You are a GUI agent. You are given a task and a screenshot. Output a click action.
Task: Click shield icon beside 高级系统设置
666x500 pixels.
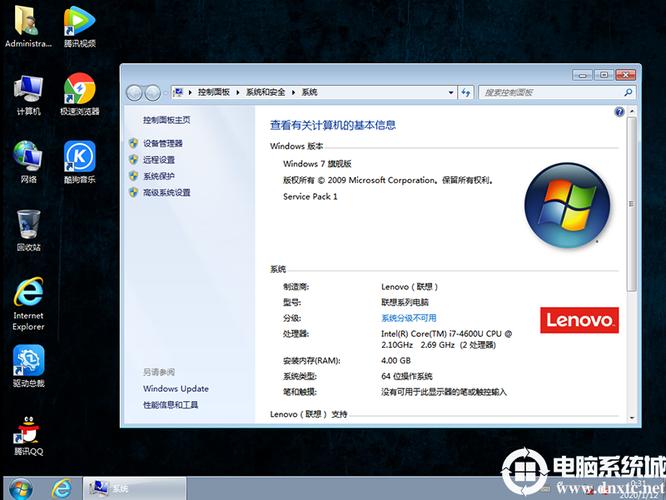pos(134,192)
